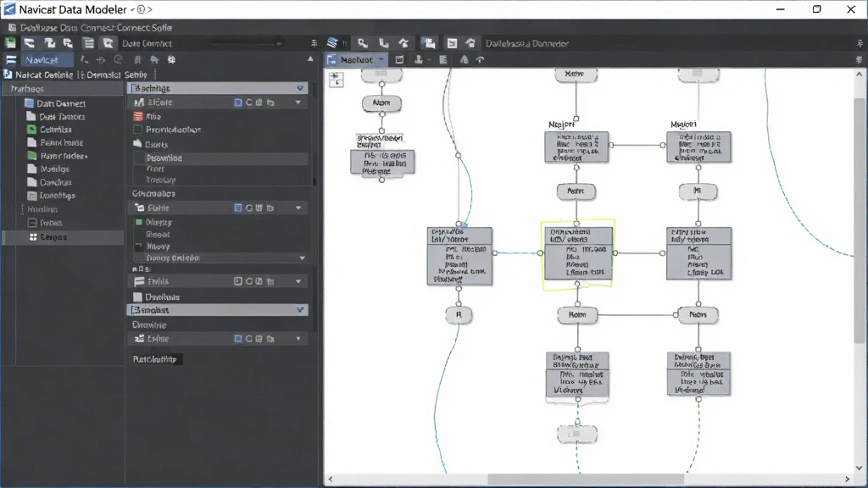Click the key-shaped icon in the diagram top toolbar
Image resolution: width=868 pixels, height=488 pixels.
tap(363, 43)
